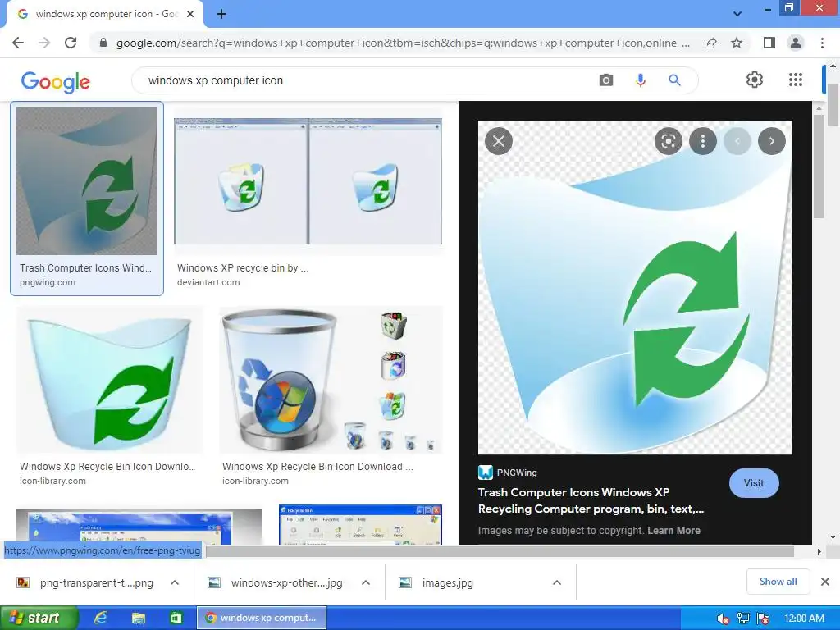Visit the PNGWing source page

[754, 482]
